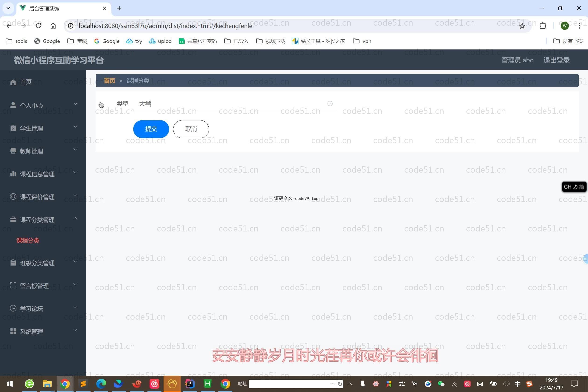Image resolution: width=588 pixels, height=392 pixels.
Task: Click the bar chart icon for 课程信息管理
Action: pyautogui.click(x=13, y=174)
